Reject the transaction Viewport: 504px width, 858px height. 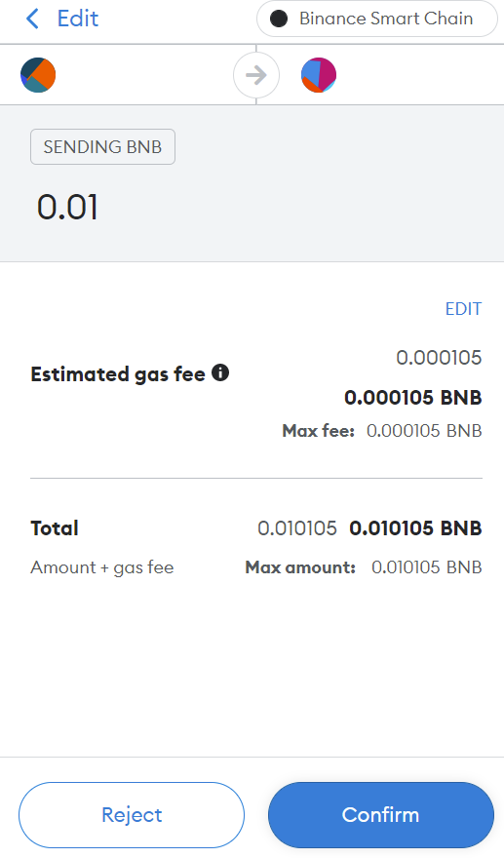132,815
